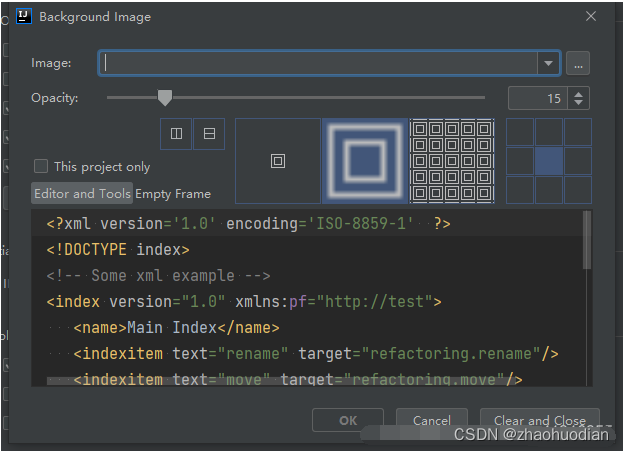Image resolution: width=624 pixels, height=451 pixels.
Task: Click inside the Image path input field
Action: [318, 63]
